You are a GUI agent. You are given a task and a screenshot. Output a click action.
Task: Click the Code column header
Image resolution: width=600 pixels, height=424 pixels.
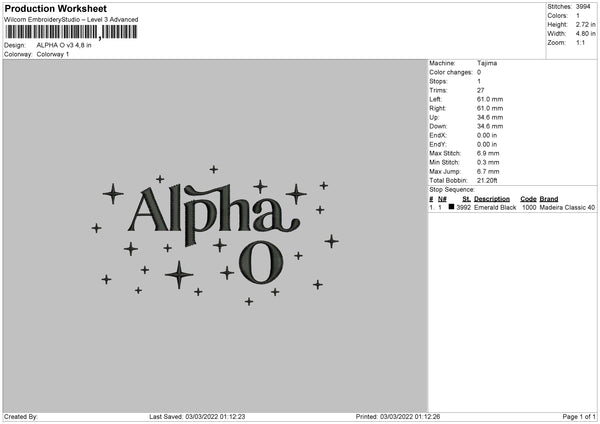click(x=529, y=199)
